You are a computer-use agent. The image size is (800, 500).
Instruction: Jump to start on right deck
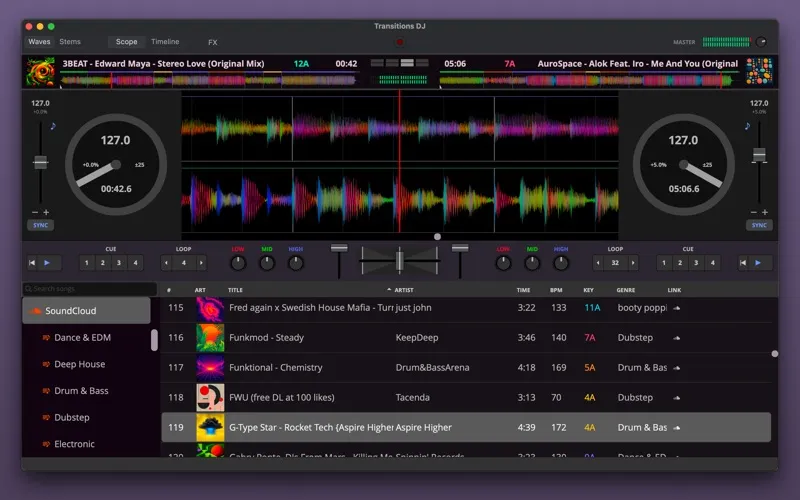click(743, 263)
